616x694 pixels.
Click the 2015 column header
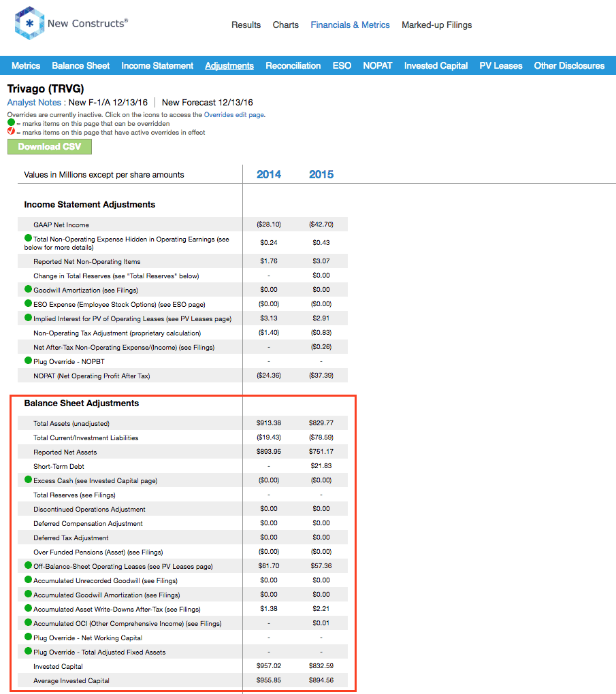(x=321, y=174)
